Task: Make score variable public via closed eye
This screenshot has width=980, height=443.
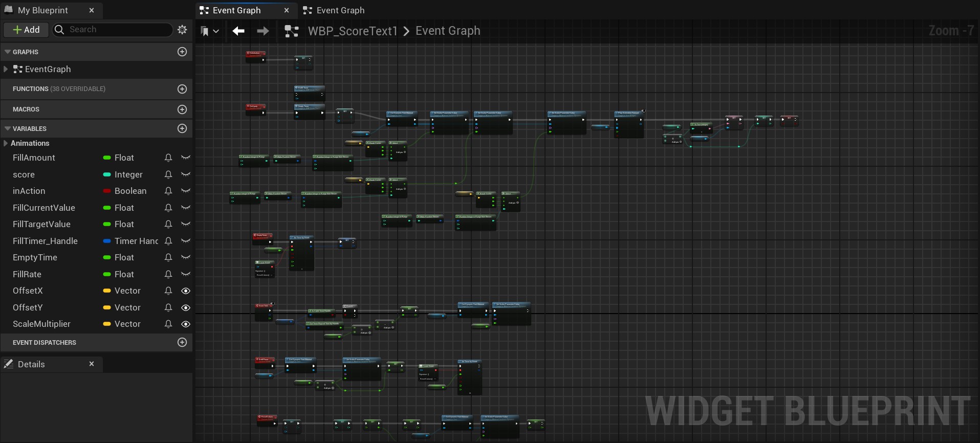Action: click(x=186, y=174)
